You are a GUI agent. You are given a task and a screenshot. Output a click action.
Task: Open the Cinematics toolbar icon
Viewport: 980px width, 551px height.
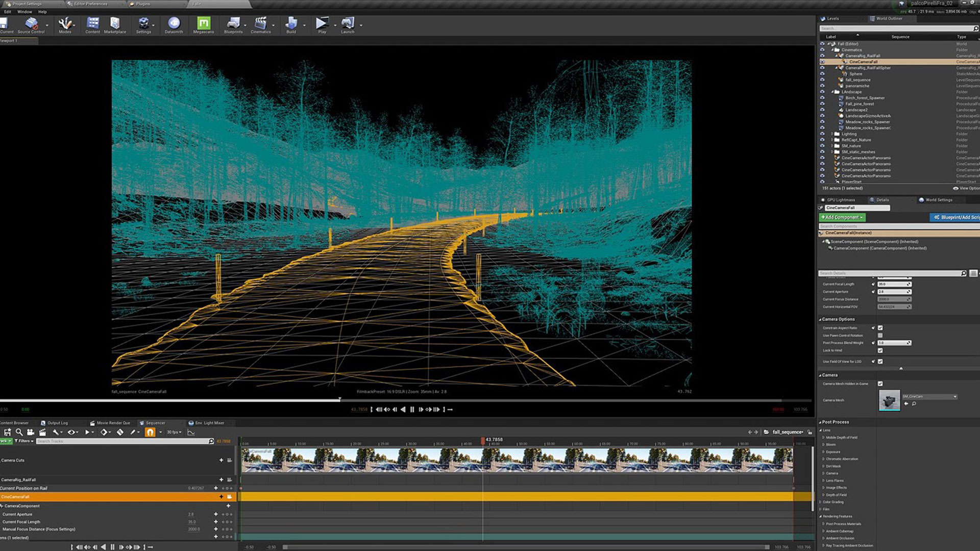(x=260, y=25)
